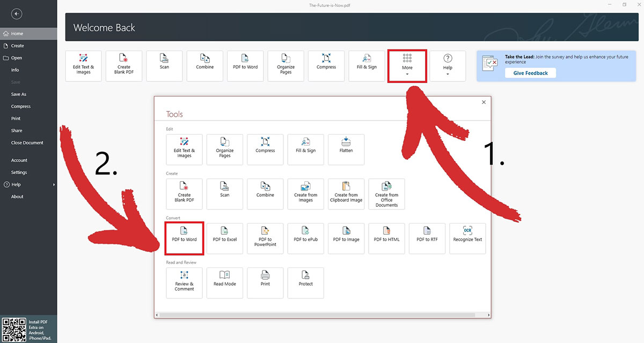Select Save As in the sidebar
This screenshot has height=343, width=644.
coord(19,94)
